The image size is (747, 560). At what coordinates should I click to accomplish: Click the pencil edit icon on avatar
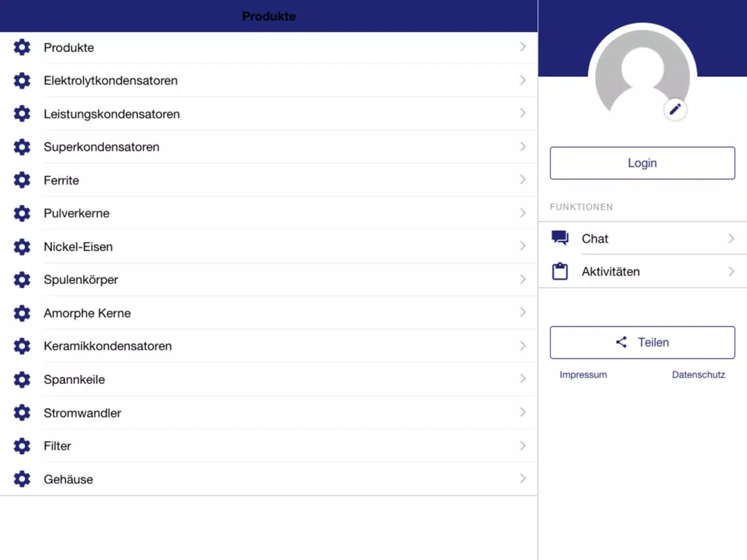(x=675, y=110)
